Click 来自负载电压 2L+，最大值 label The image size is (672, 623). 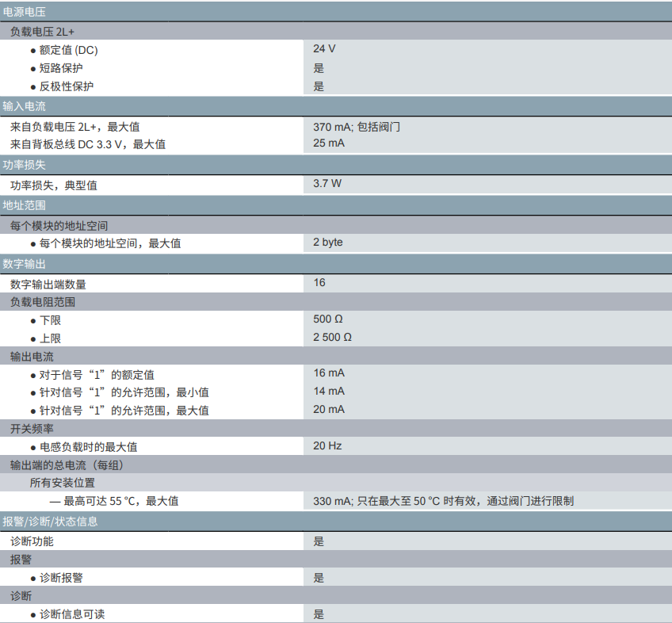point(75,127)
